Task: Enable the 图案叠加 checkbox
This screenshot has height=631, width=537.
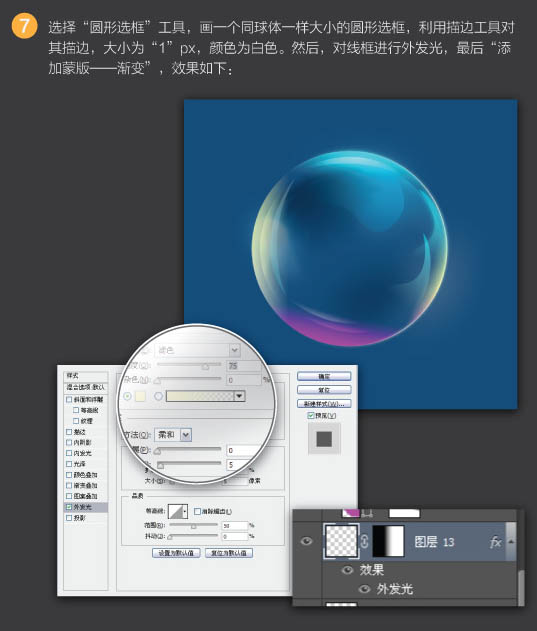Action: click(x=69, y=496)
